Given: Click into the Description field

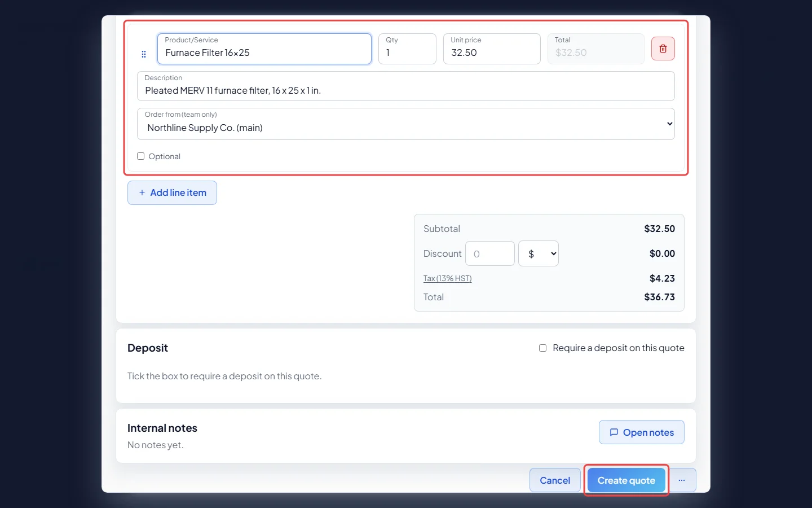Looking at the screenshot, I should (x=406, y=86).
